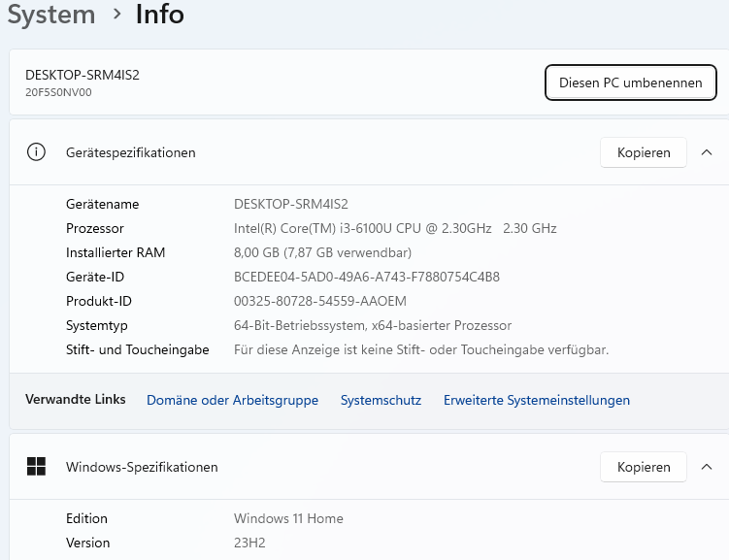Click the Edition label
This screenshot has height=560, width=729.
(86, 518)
